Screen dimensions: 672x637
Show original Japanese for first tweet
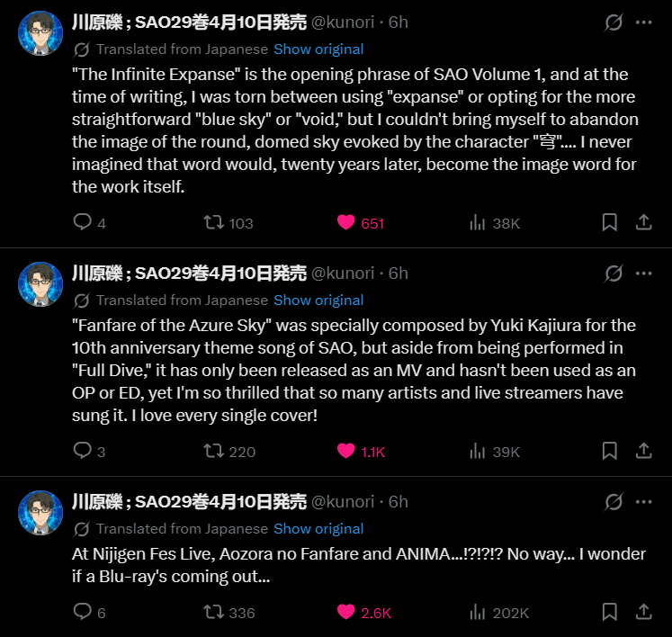(x=318, y=49)
